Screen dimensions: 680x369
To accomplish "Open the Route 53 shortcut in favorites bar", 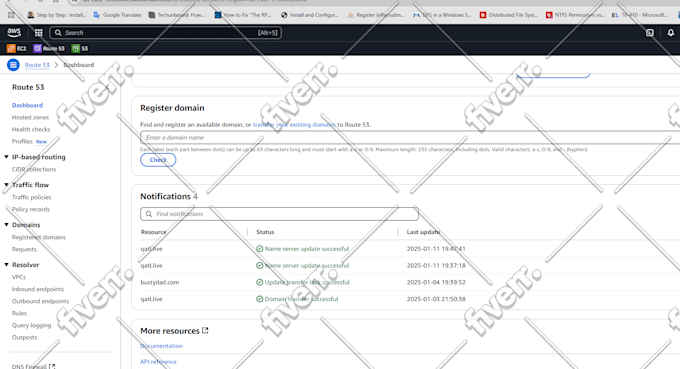I will [x=49, y=49].
